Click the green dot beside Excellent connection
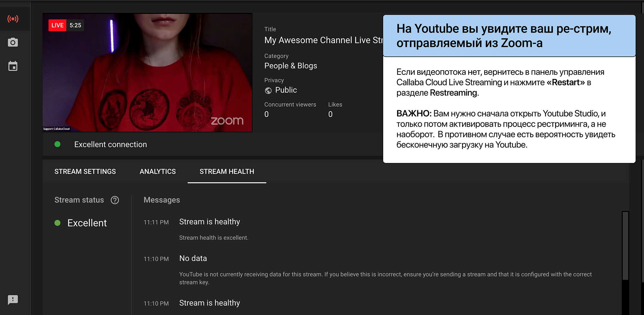This screenshot has height=315, width=644. click(x=57, y=144)
